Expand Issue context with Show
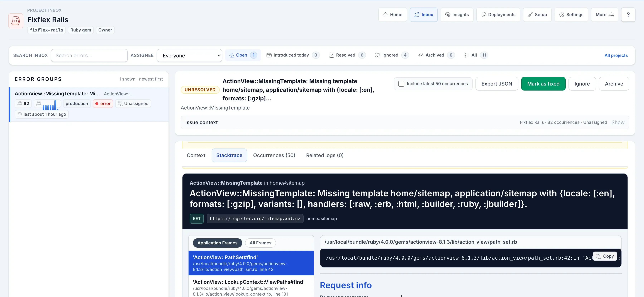Viewport: 644px width, 297px height. (618, 122)
